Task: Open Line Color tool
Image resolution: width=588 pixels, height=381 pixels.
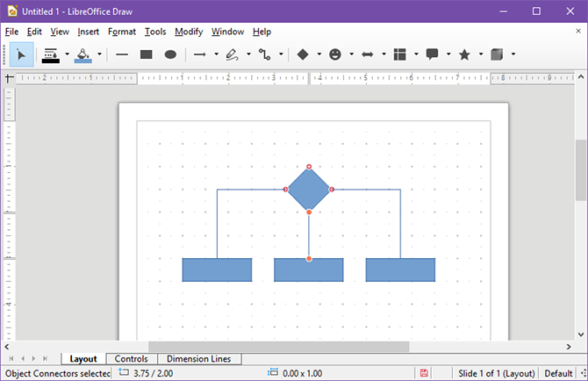Action: [50, 54]
